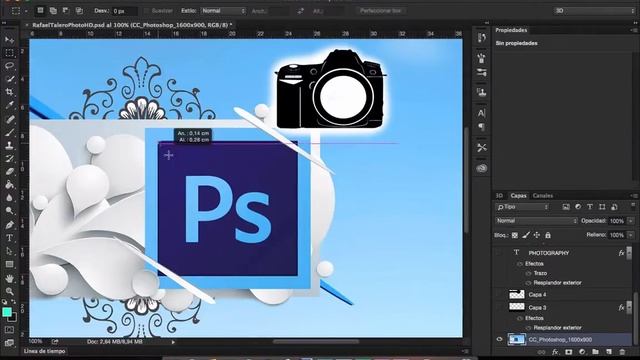Select the Capa 4 layer thumbnail
The width and height of the screenshot is (640, 360).
coord(517,294)
